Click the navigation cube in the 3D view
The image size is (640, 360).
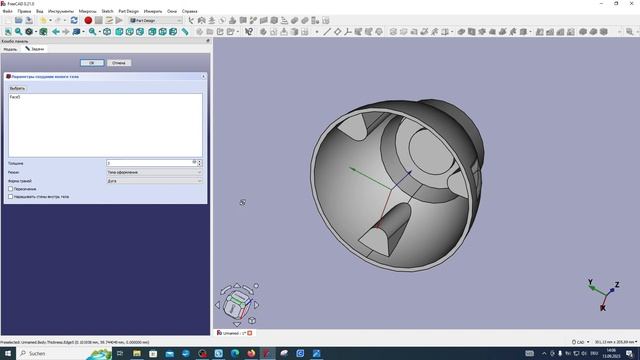point(236,306)
